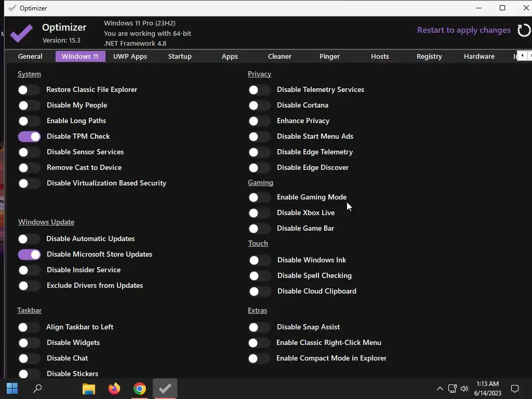The height and width of the screenshot is (399, 532).
Task: Click the restart circular arrow icon
Action: coord(524,30)
